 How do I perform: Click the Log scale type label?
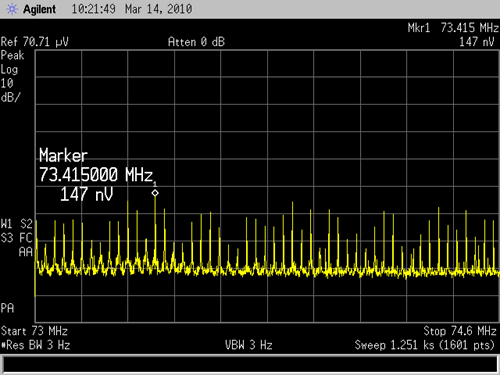[9, 70]
